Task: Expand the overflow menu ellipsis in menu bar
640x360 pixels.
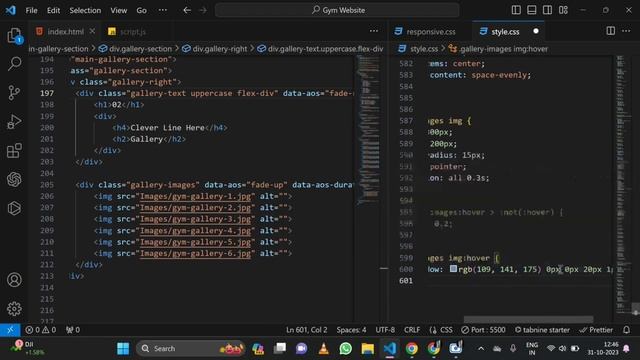Action: (x=162, y=10)
